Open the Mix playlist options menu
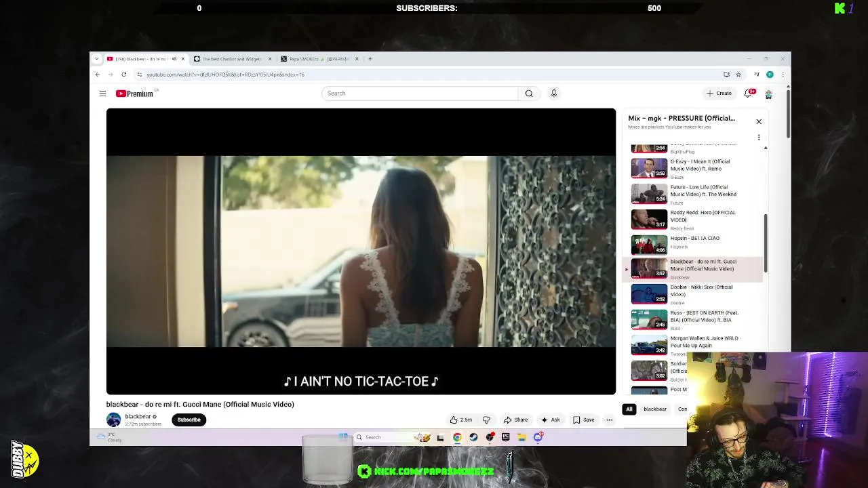The image size is (868, 488). (x=759, y=138)
